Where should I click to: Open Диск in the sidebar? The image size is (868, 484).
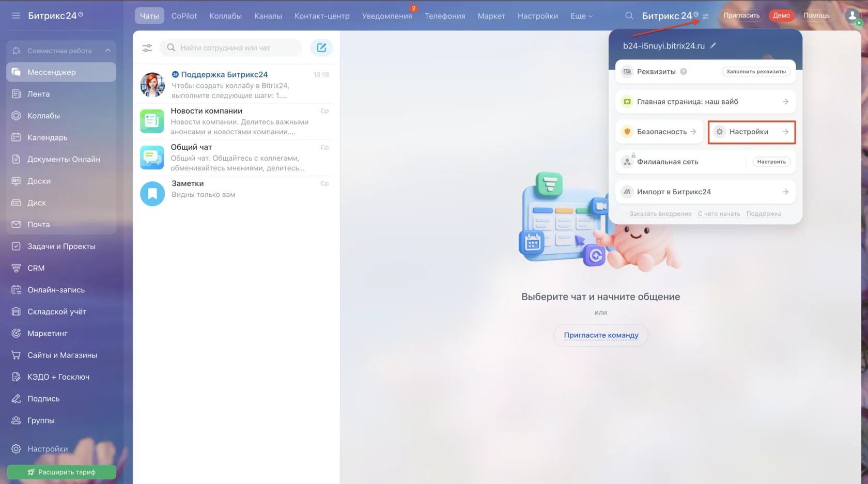61,203
